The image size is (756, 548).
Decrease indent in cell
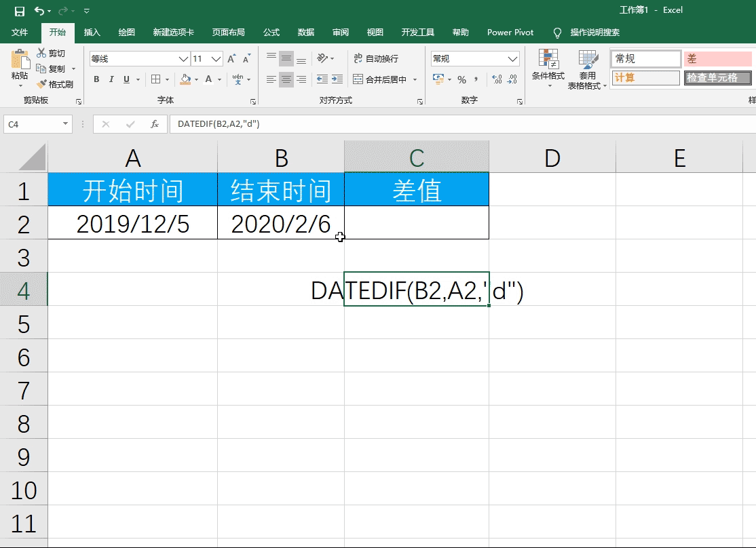click(x=322, y=79)
